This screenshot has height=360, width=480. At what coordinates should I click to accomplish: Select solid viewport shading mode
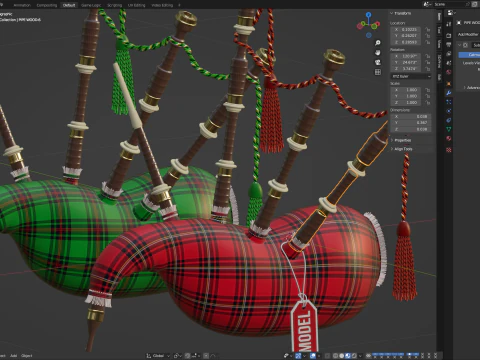[341, 355]
